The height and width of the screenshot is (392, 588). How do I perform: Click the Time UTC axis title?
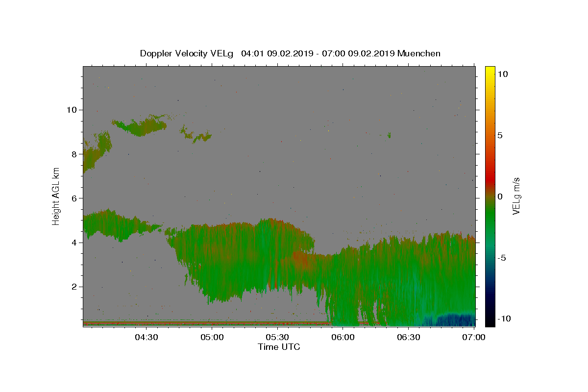tap(279, 347)
